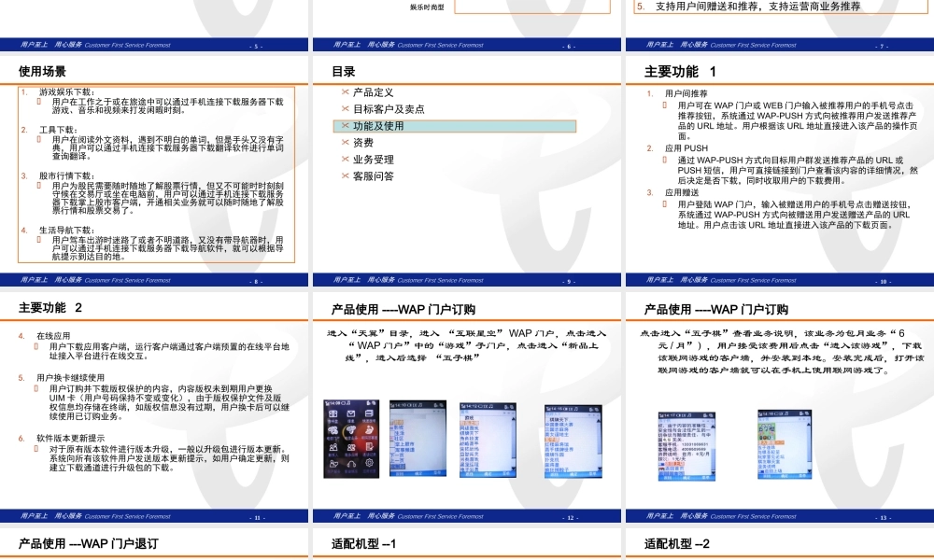Click page number 10 in the footer
This screenshot has height=560, width=934.
pos(883,282)
